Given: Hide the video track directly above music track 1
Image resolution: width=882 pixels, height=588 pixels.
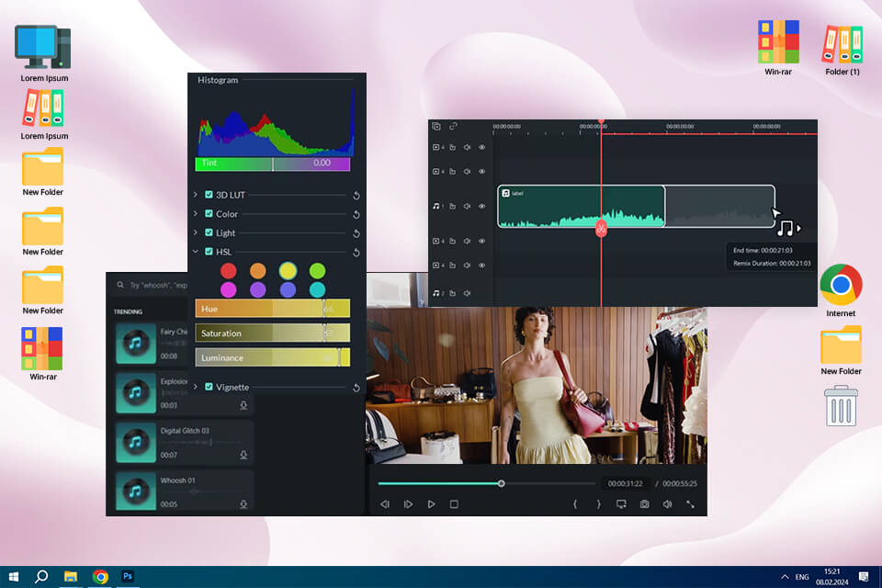Looking at the screenshot, I should (482, 172).
